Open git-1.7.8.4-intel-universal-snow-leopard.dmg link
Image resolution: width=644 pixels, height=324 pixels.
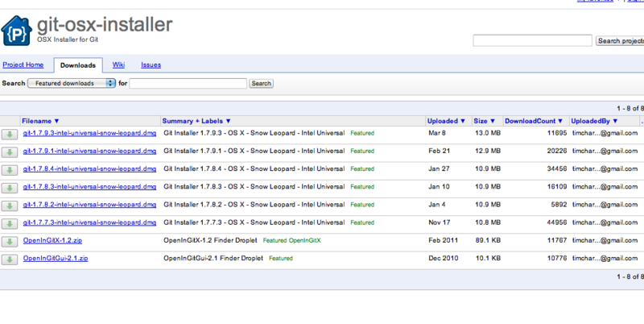point(89,168)
